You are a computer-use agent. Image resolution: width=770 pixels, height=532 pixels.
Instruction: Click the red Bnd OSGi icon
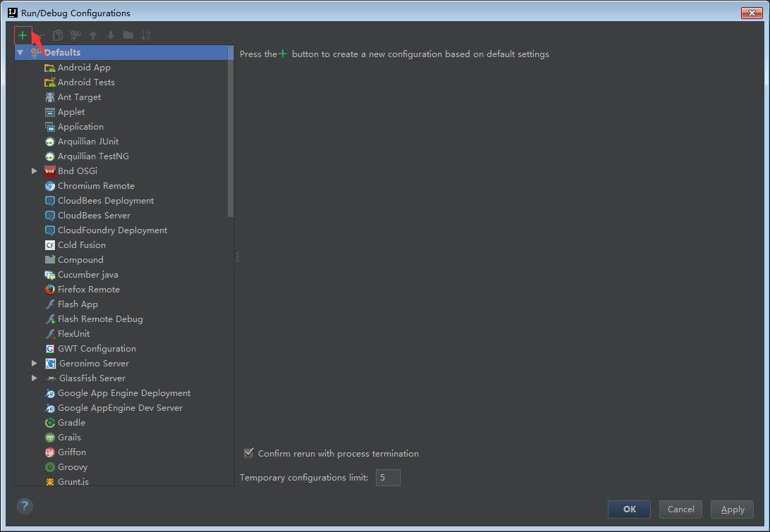(49, 171)
